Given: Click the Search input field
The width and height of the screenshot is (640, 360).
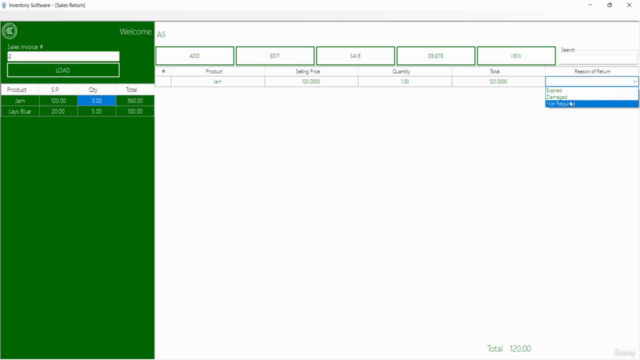Looking at the screenshot, I should pyautogui.click(x=598, y=59).
